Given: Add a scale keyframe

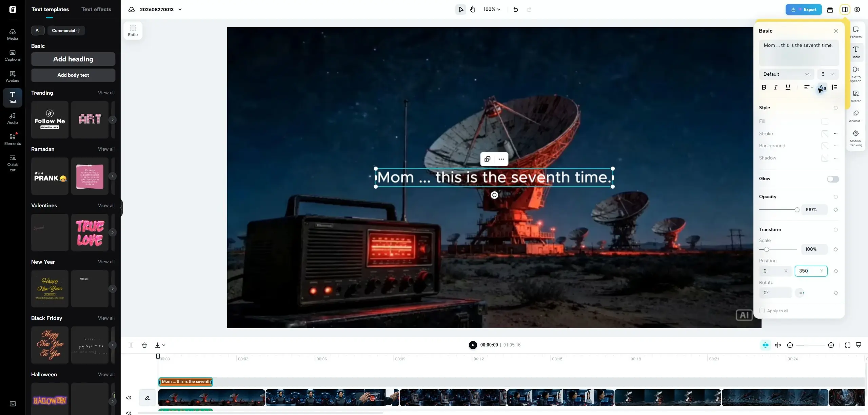Looking at the screenshot, I should coord(836,249).
